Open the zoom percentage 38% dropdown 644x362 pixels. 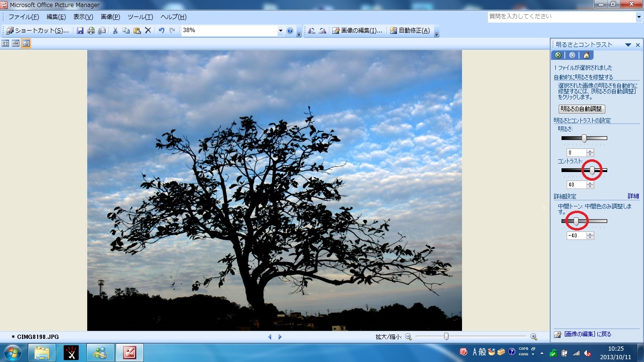281,31
